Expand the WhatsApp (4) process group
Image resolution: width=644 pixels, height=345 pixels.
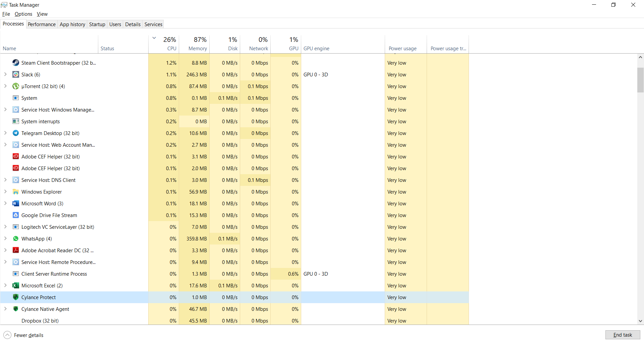5,238
